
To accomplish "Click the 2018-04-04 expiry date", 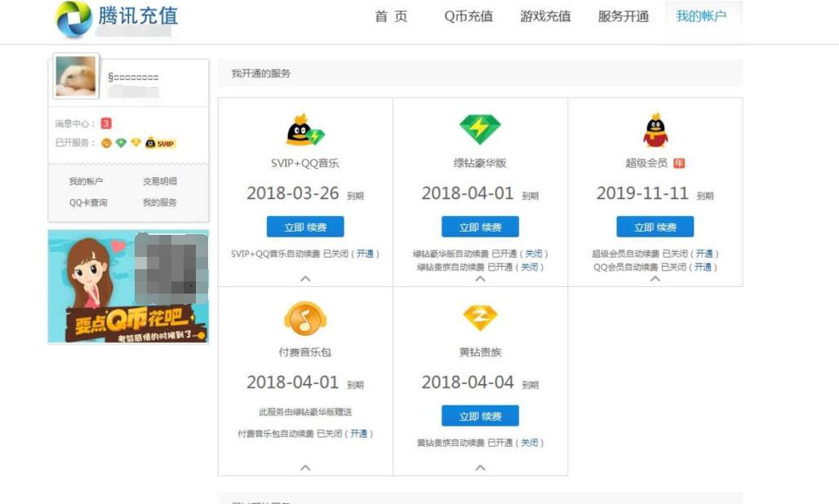I will (468, 382).
